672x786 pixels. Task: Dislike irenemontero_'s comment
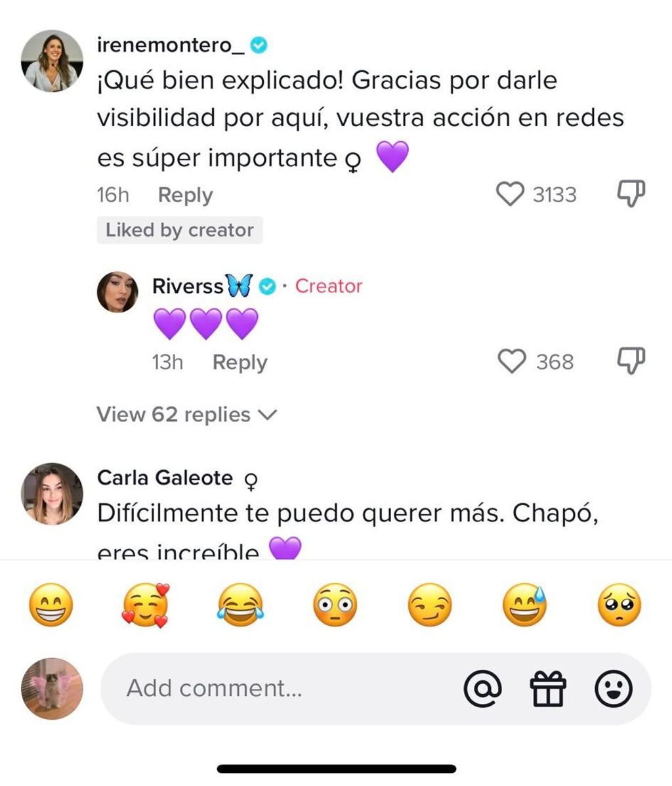(x=631, y=194)
